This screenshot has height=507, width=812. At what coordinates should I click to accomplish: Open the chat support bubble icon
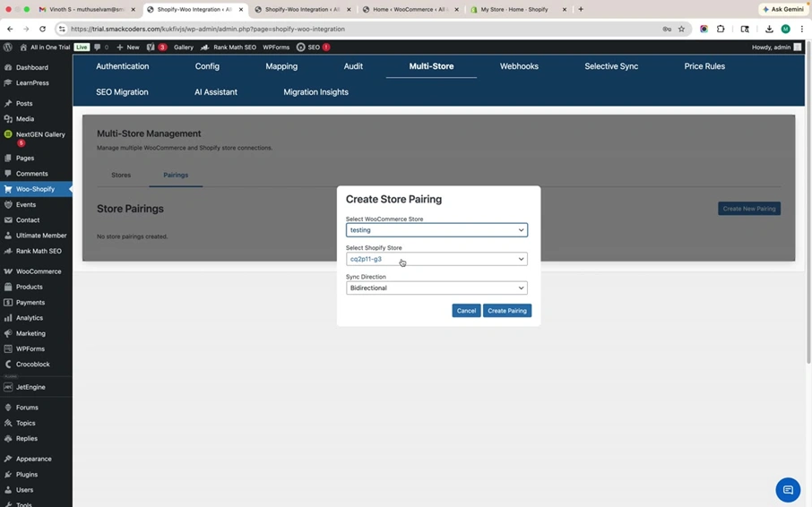pos(788,490)
